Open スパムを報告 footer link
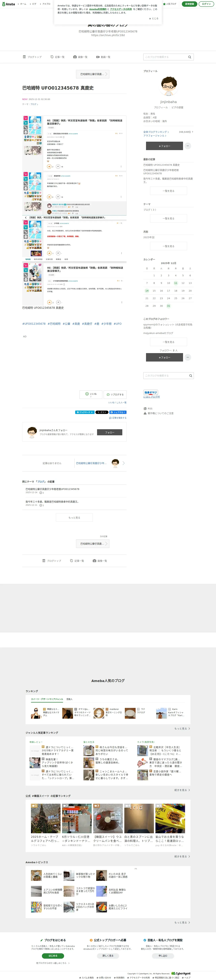216x980 pixels. coord(86,977)
